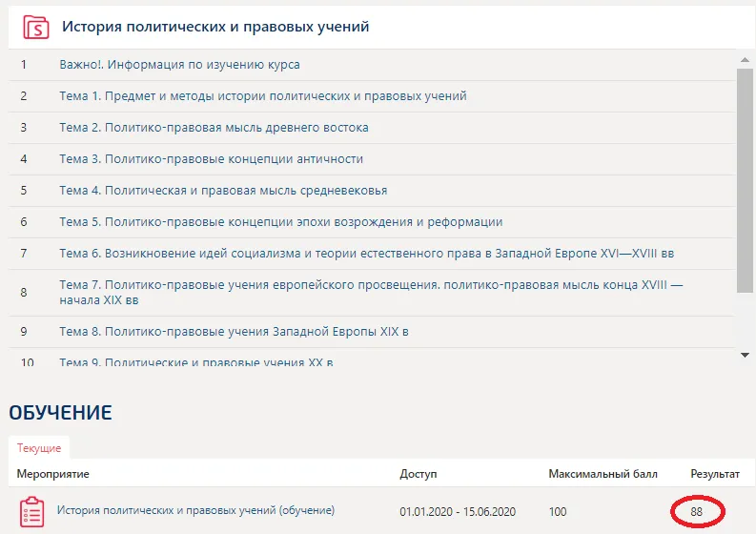
Task: Open Тема 6 on socialism ideas
Action: coord(367,254)
